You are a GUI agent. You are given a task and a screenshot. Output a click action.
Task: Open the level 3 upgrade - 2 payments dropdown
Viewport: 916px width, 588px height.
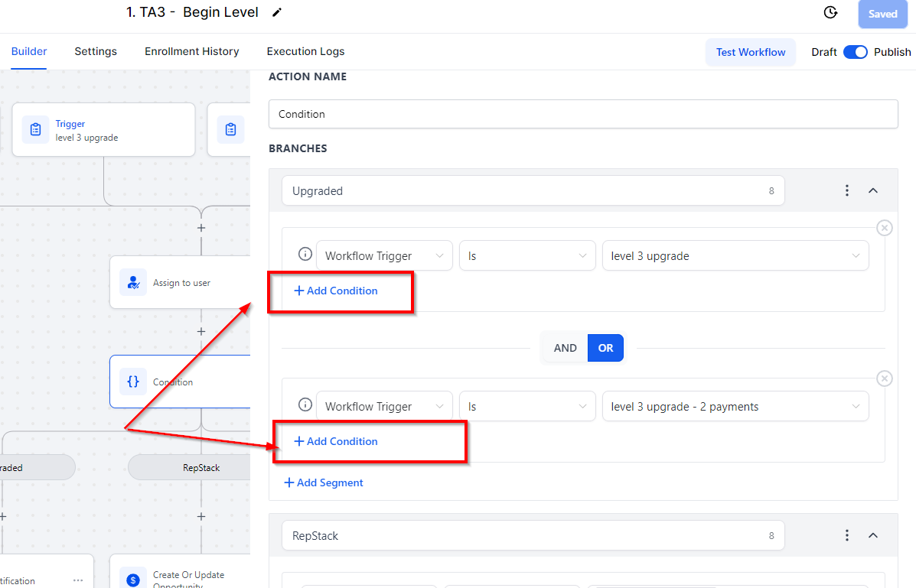point(735,407)
